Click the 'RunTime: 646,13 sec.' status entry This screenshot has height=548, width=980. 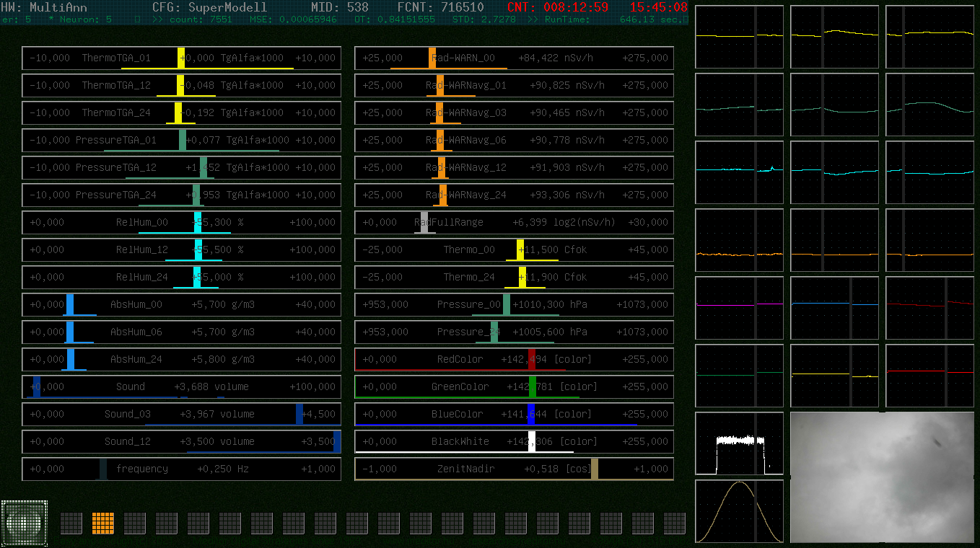616,19
